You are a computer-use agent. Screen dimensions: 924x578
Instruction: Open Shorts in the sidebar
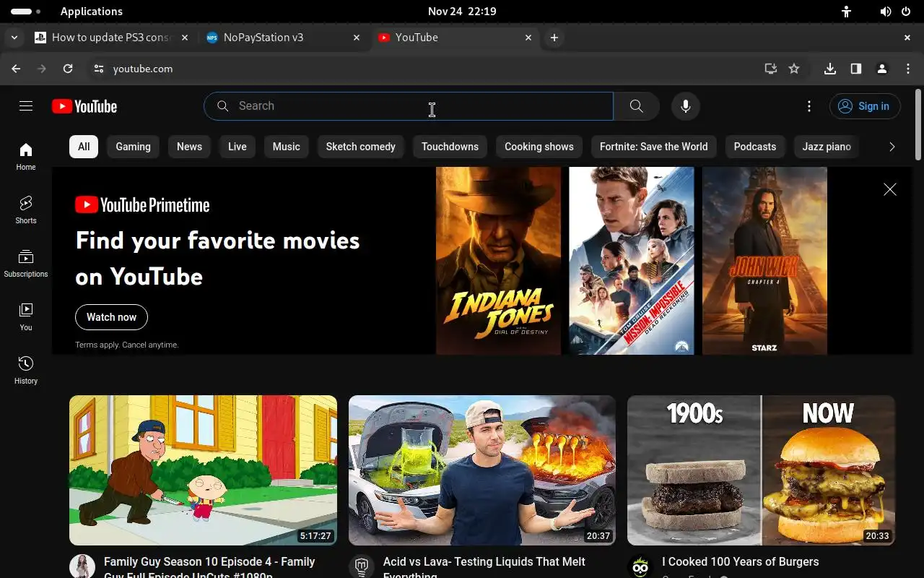point(26,209)
